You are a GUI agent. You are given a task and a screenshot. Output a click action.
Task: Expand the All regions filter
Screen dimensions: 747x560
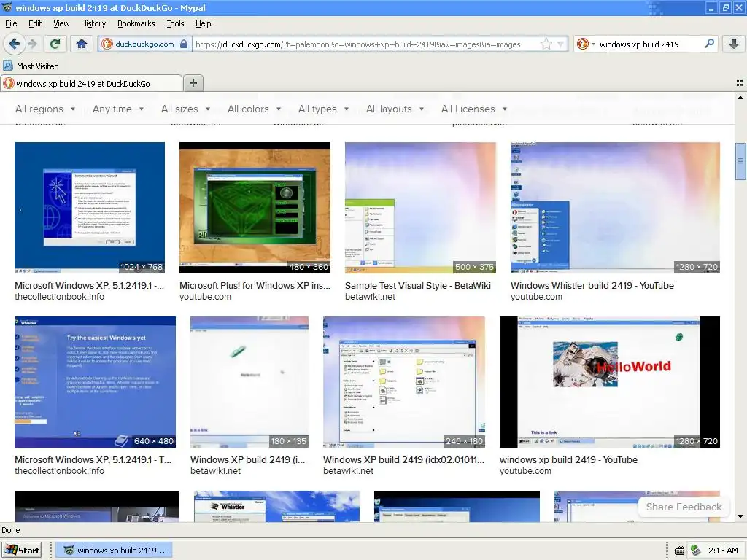(45, 109)
